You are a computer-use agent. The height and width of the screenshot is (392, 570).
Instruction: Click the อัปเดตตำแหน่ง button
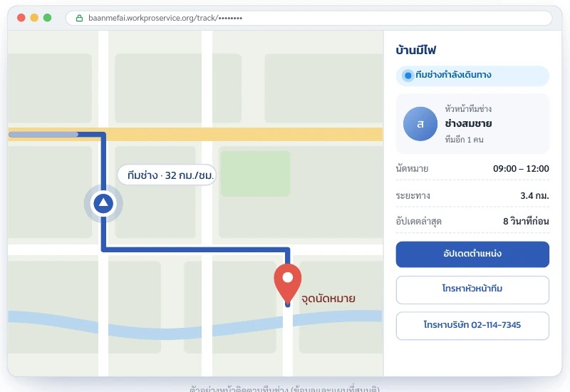[x=472, y=254]
